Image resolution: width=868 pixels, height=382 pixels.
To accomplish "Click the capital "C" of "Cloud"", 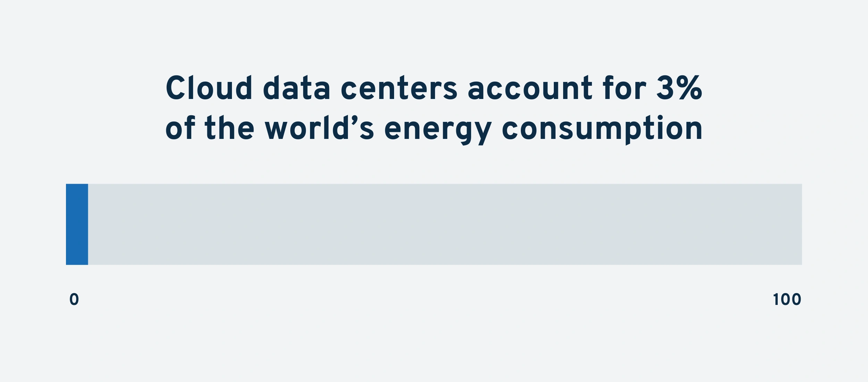I will point(175,88).
